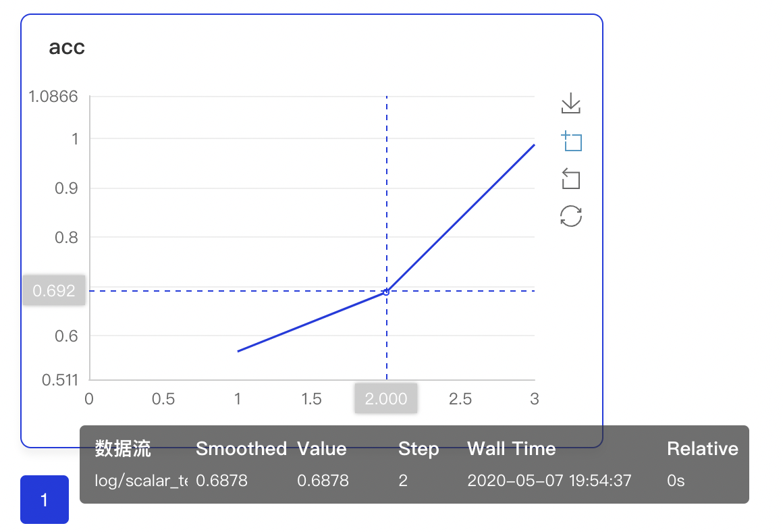The image size is (783, 532).
Task: Click the x-axis tick label 0.5
Action: pyautogui.click(x=163, y=399)
